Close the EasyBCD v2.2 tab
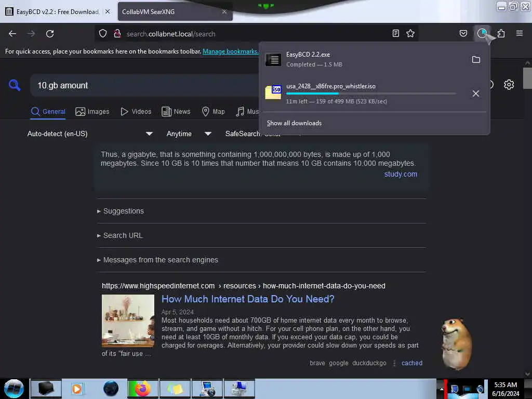Screen dimensions: 532x399 [x=108, y=11]
